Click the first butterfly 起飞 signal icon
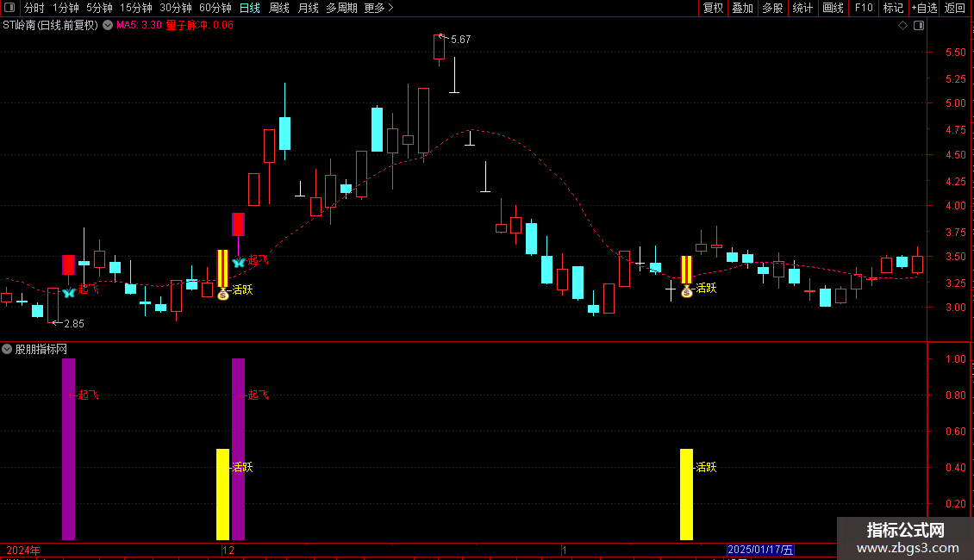974x560 pixels. 68,292
